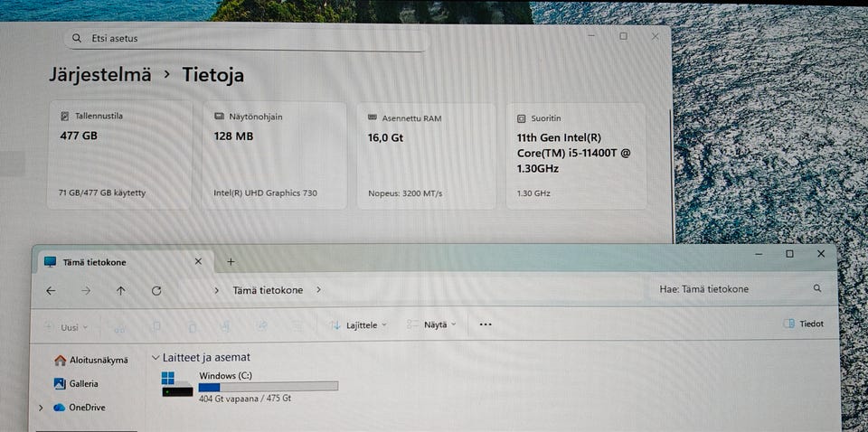
Task: Click the Share icon in Explorer toolbar
Action: point(262,326)
